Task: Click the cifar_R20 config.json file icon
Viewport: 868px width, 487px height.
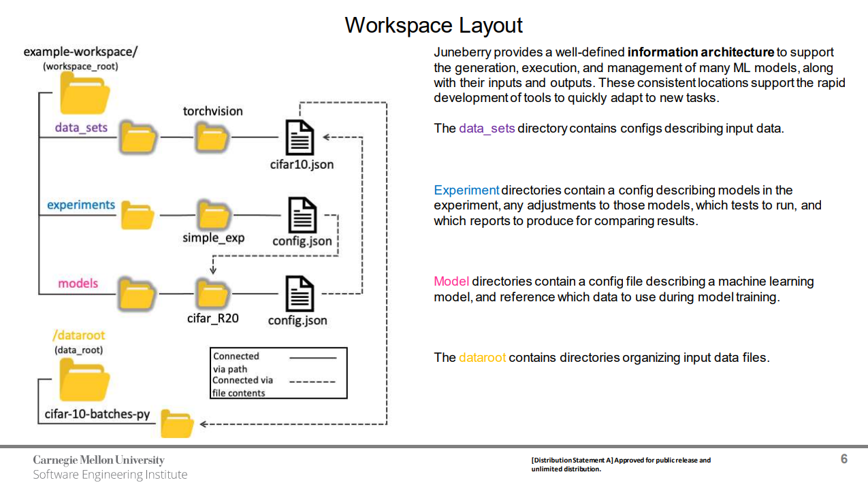Action: [x=300, y=293]
